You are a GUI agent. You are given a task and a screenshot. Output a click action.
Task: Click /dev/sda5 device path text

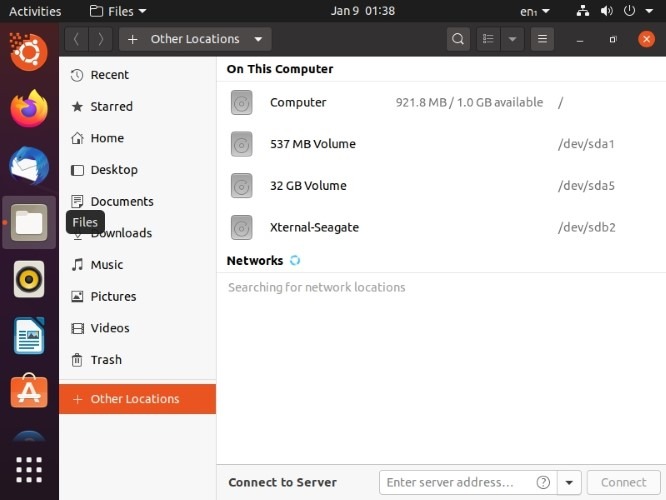586,186
